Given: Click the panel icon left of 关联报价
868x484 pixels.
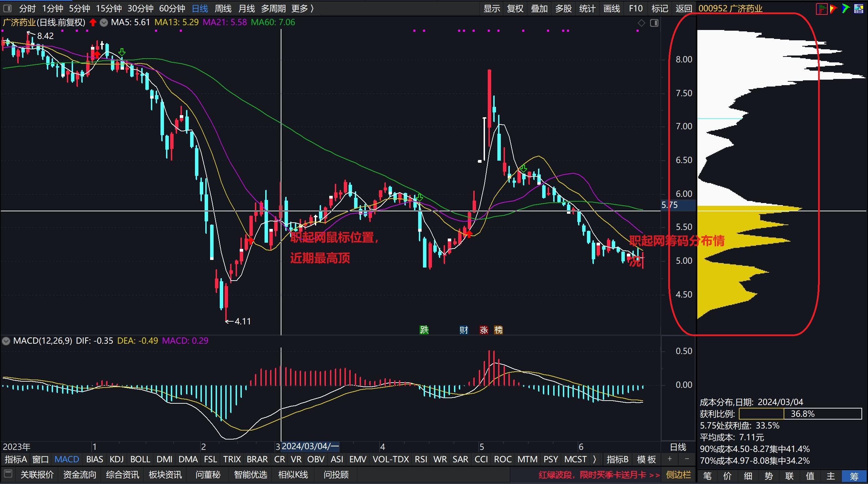Looking at the screenshot, I should (8, 474).
